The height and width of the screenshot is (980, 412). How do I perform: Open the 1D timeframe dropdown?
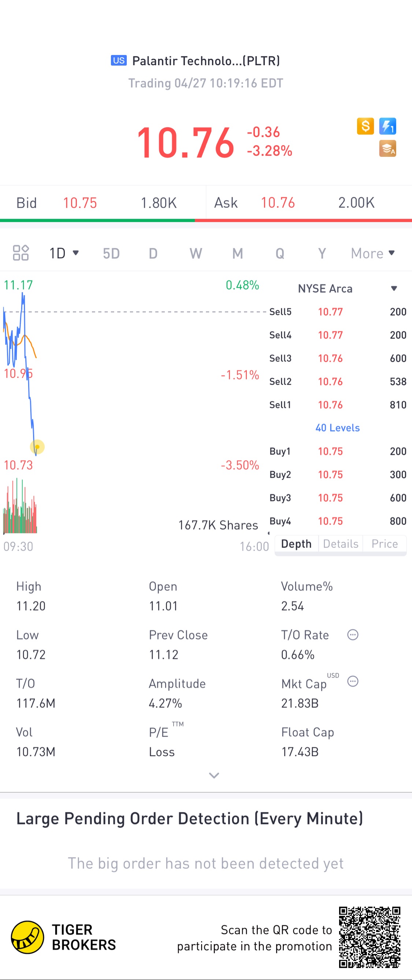64,253
